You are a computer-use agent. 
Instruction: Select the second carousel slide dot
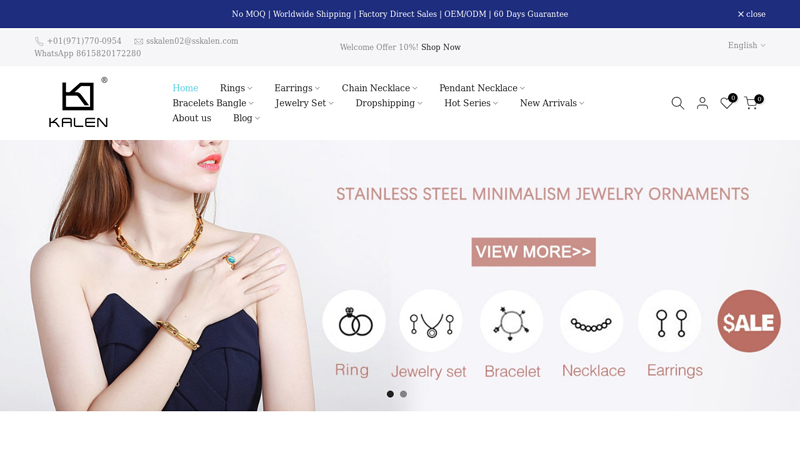404,394
